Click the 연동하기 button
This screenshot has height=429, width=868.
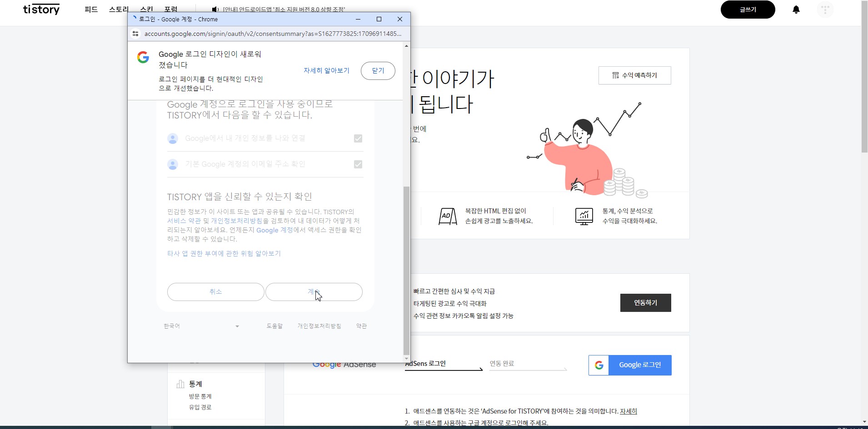(645, 303)
